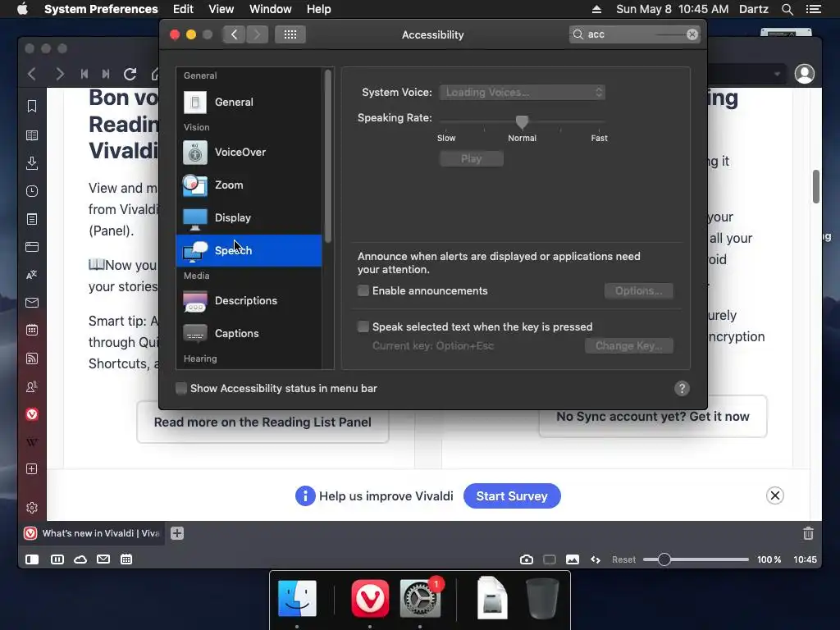Enable announcements checkbox
Image resolution: width=840 pixels, height=630 pixels.
pyautogui.click(x=363, y=291)
